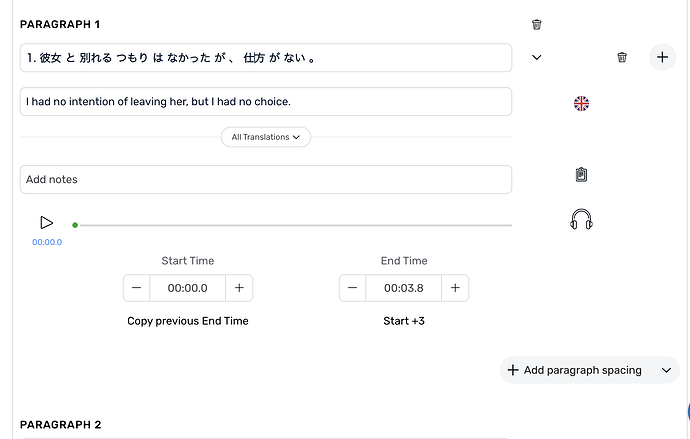Click the PARAGRAPH 2 heading
This screenshot has height=439, width=690.
click(60, 424)
